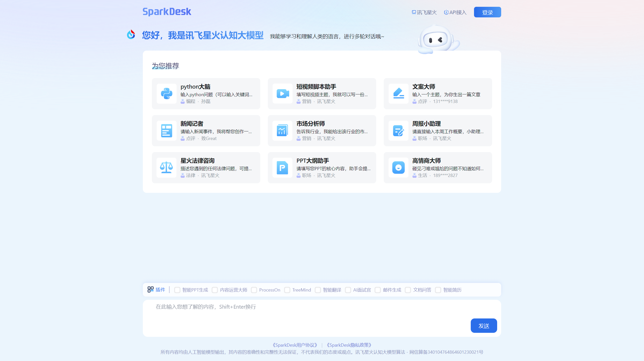The width and height of the screenshot is (644, 361).
Task: Select the 市场分析师 chart icon
Action: [x=282, y=131]
